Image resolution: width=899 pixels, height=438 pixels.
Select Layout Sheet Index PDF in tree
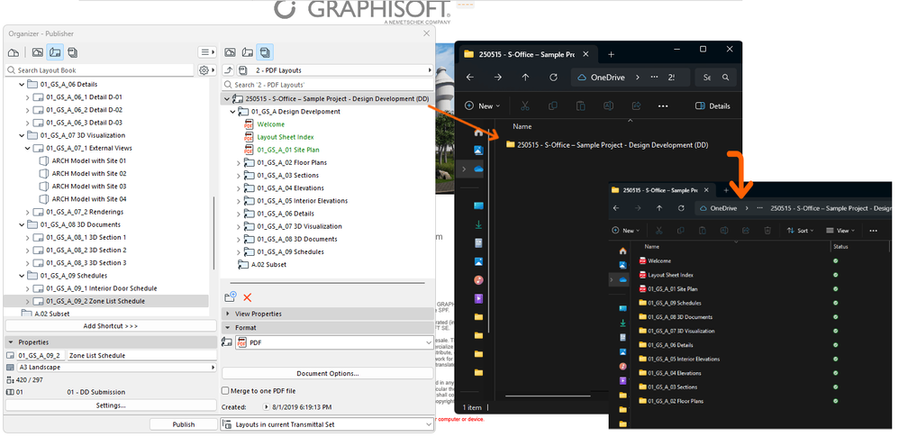point(285,137)
